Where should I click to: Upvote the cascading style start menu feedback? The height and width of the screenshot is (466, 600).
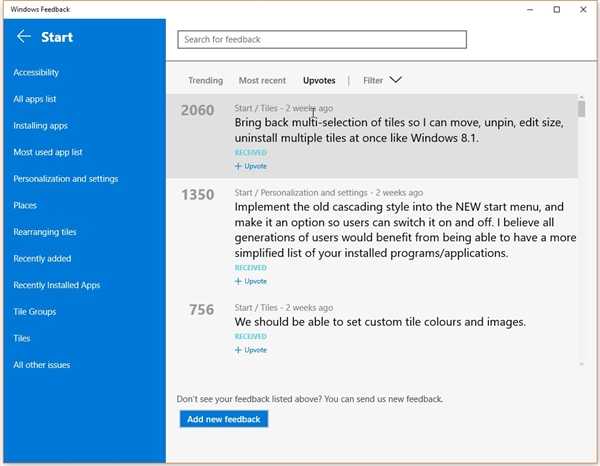pyautogui.click(x=251, y=281)
